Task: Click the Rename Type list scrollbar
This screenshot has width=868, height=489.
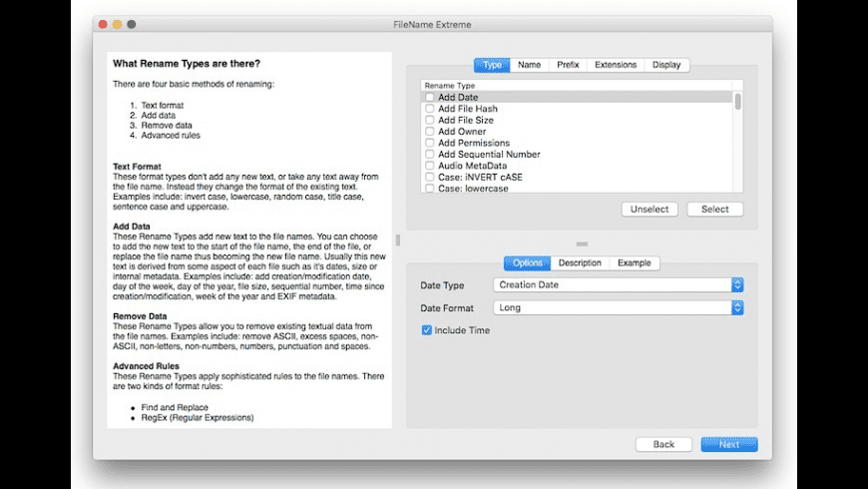Action: (738, 102)
